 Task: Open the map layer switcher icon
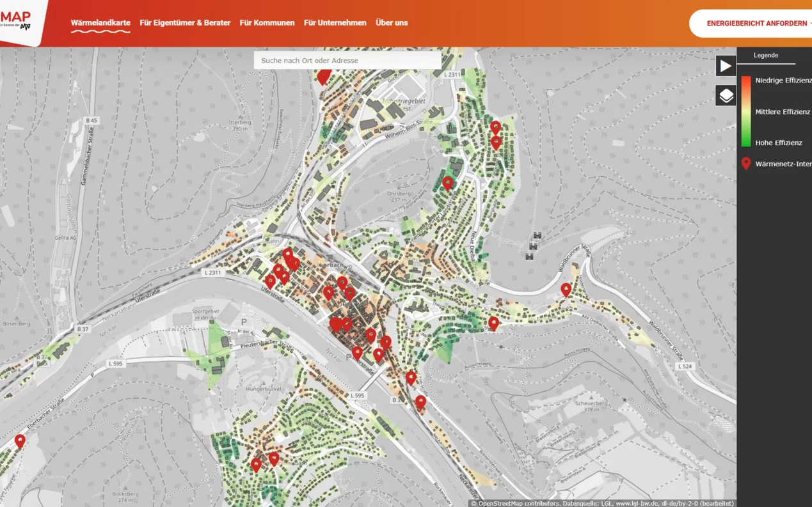point(726,95)
